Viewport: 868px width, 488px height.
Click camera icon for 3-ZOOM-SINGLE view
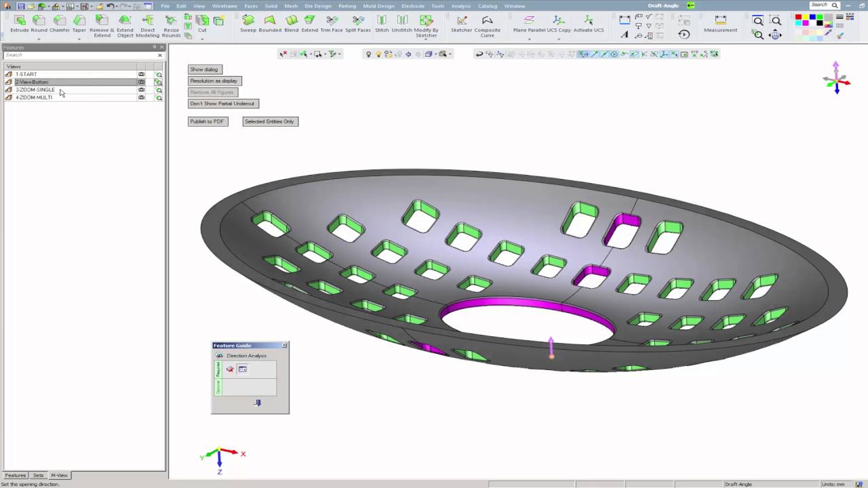[142, 89]
